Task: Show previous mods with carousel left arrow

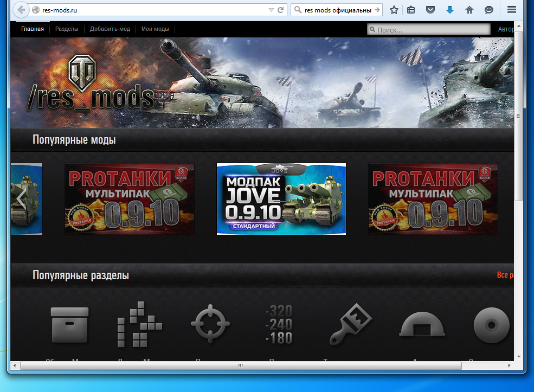Action: tap(21, 199)
